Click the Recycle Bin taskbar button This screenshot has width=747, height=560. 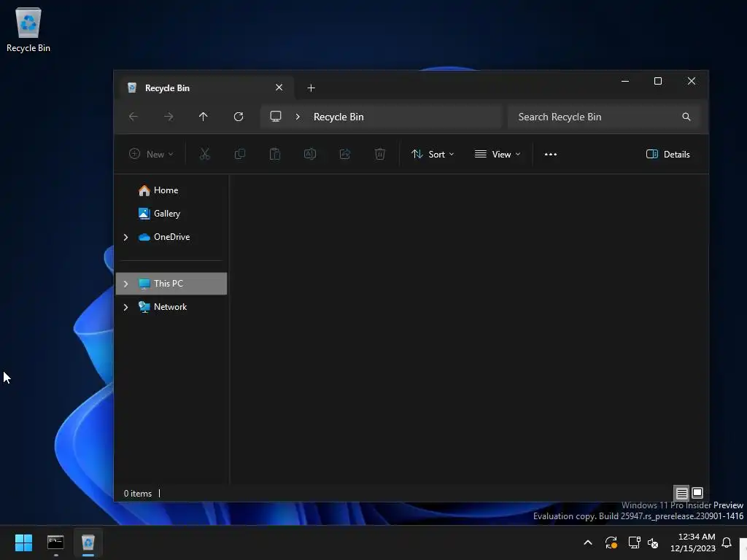point(88,542)
